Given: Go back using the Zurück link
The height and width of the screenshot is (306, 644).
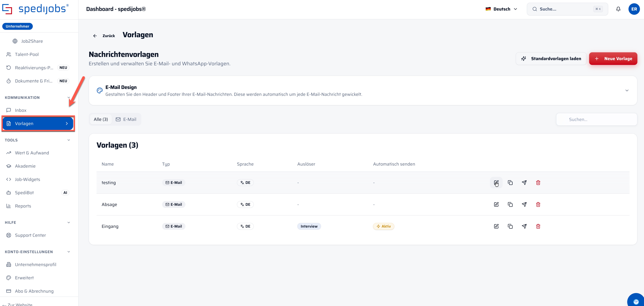Looking at the screenshot, I should pos(104,36).
